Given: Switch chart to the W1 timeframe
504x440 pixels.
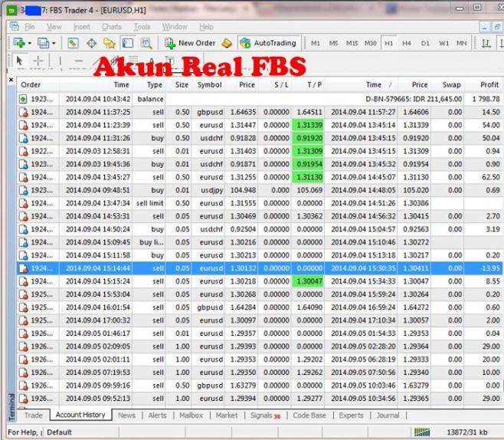Looking at the screenshot, I should 444,43.
